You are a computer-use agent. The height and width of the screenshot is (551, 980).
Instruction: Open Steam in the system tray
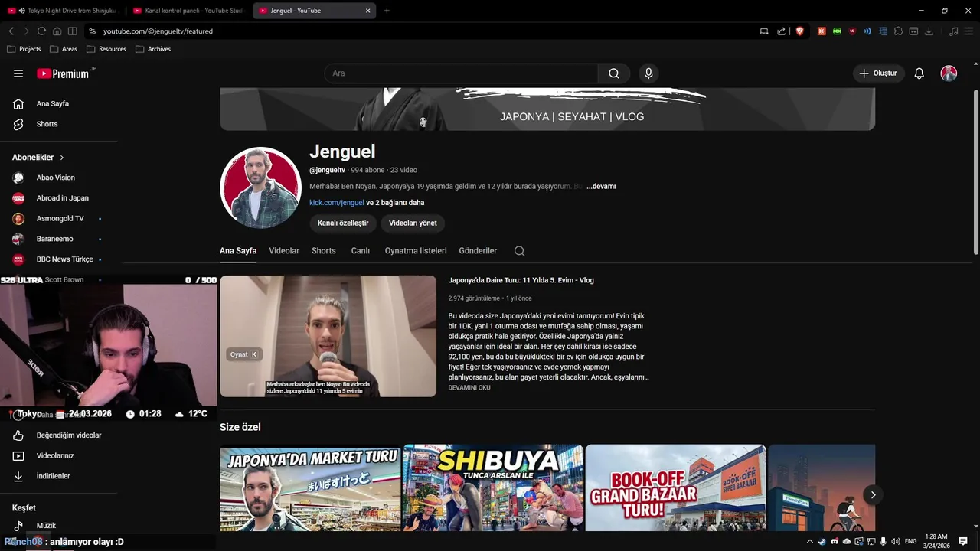coord(822,541)
